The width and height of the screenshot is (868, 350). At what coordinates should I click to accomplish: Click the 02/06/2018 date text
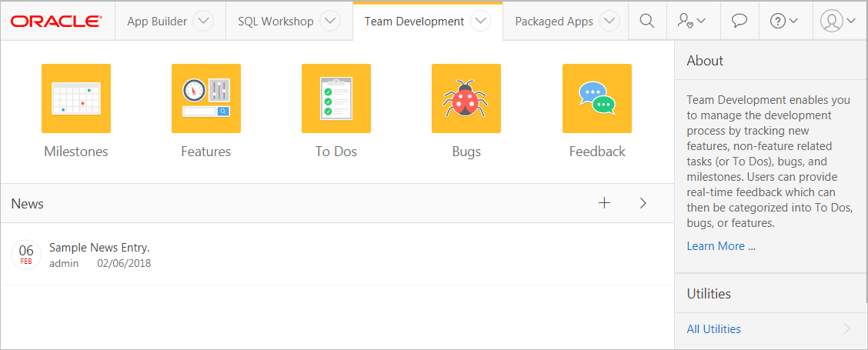[124, 263]
